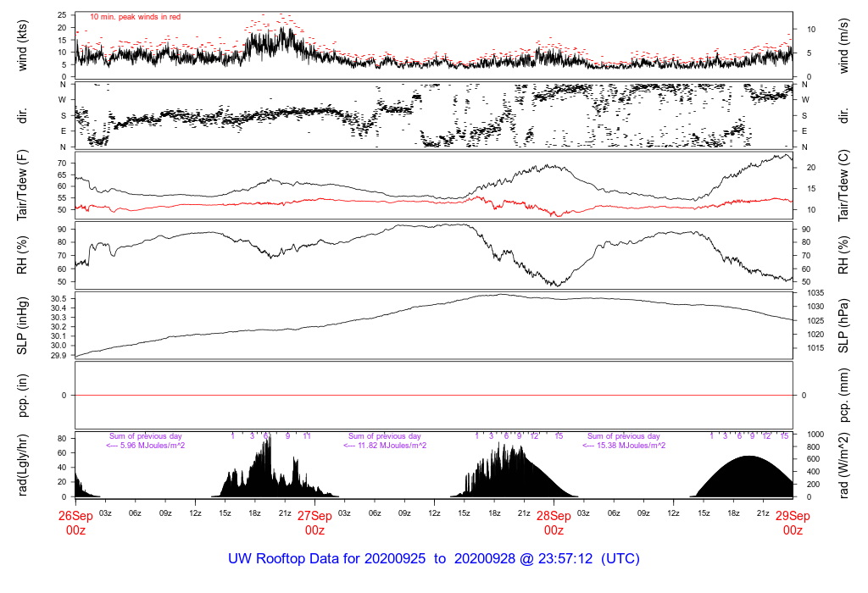
Task: Click the "Tair/Tdew (C)" axis label
Action: (843, 186)
